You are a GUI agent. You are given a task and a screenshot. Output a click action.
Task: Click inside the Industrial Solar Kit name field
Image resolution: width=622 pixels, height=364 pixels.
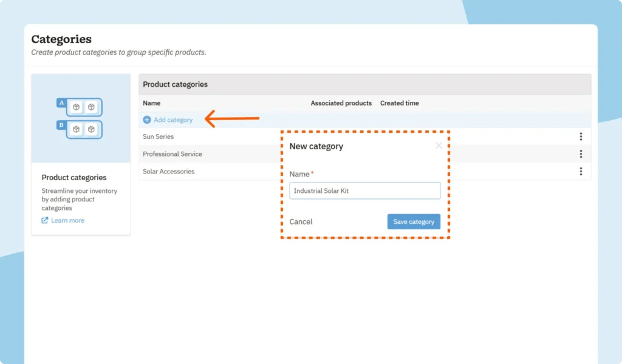364,190
